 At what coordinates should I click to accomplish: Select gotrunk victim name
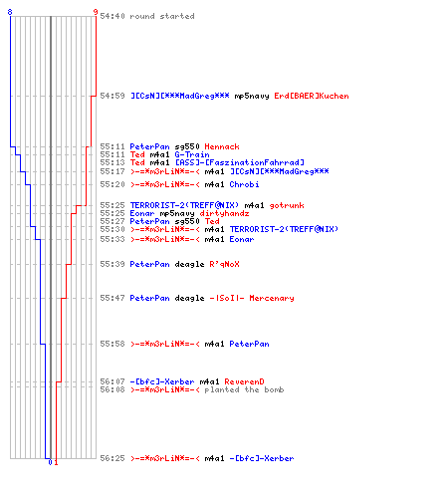click(287, 205)
